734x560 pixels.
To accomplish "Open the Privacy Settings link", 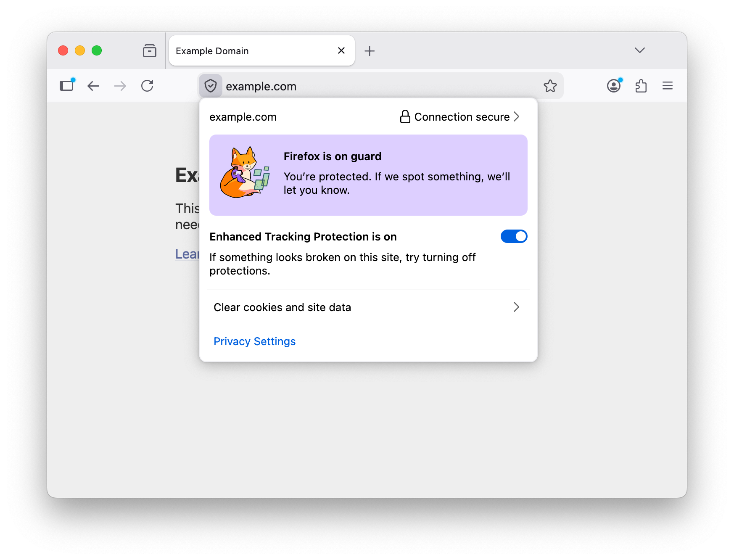I will 255,341.
